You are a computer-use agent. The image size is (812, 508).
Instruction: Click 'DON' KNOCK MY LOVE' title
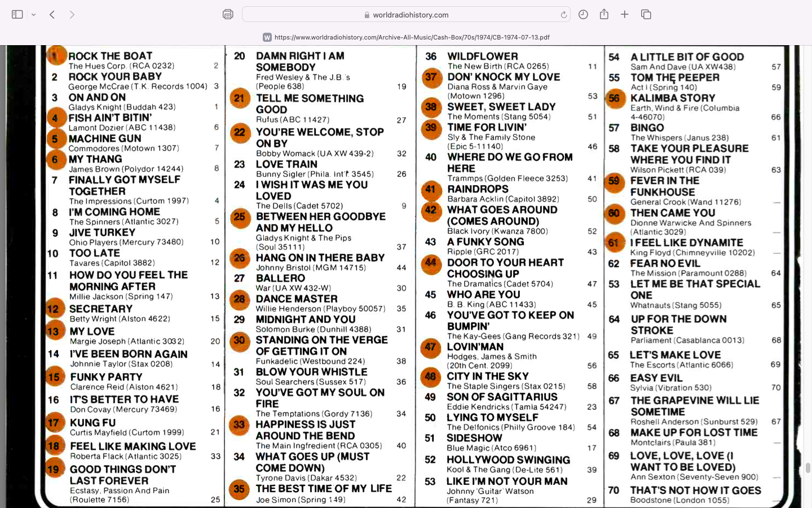(504, 77)
